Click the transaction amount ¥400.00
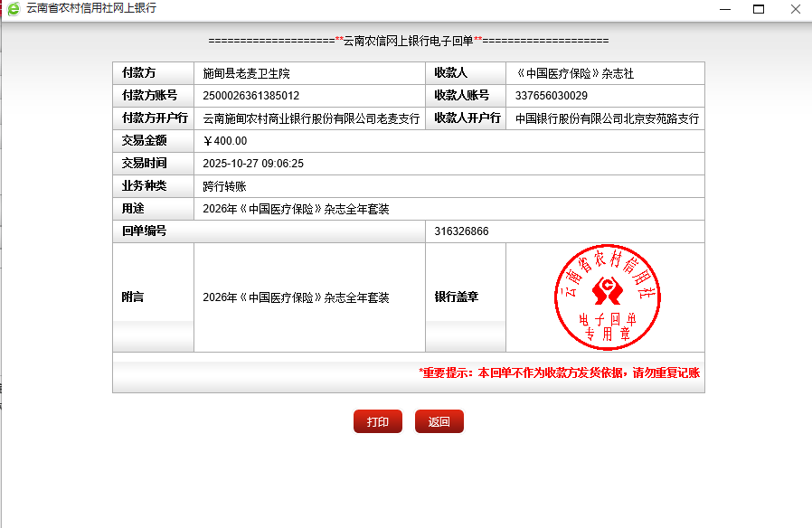 [225, 141]
